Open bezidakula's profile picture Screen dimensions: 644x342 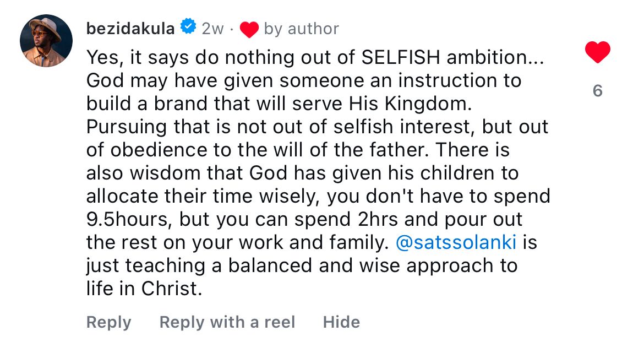(x=46, y=41)
